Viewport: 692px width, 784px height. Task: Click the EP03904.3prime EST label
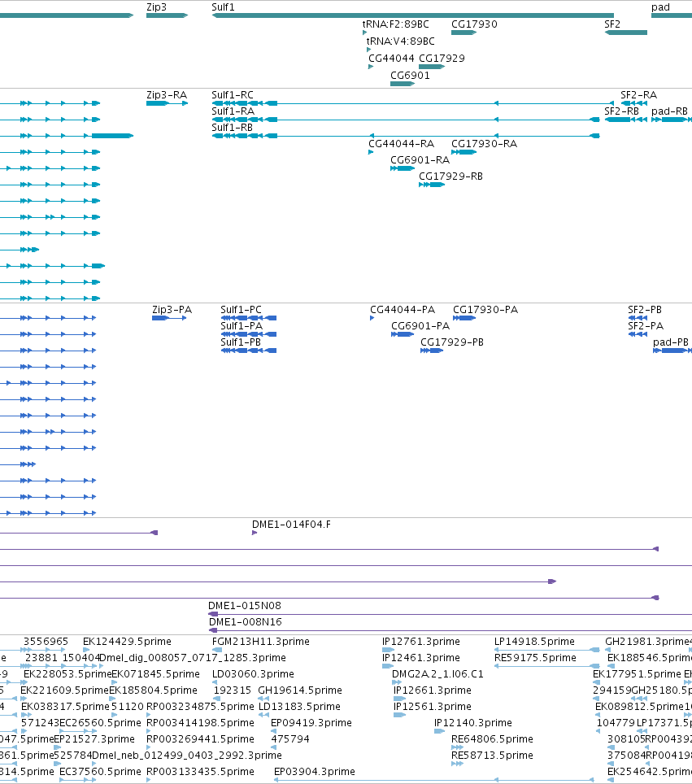(x=315, y=772)
